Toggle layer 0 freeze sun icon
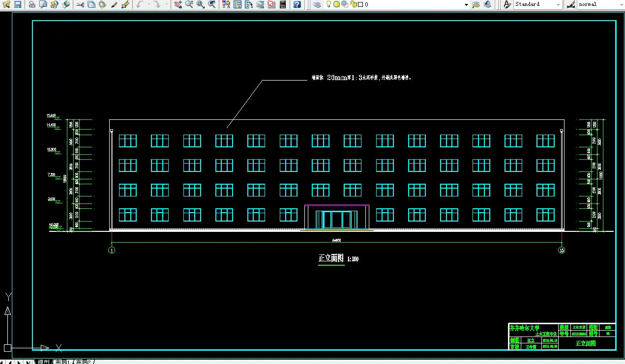Viewport: 625px width, 364px height. [x=336, y=4]
